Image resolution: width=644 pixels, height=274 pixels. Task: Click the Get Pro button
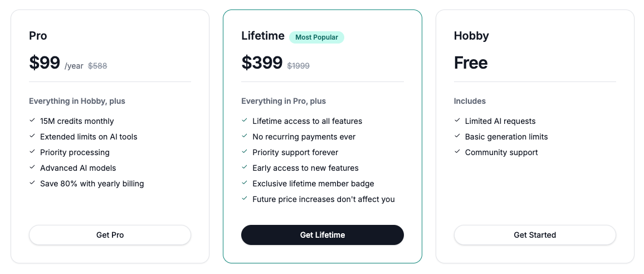pos(110,235)
